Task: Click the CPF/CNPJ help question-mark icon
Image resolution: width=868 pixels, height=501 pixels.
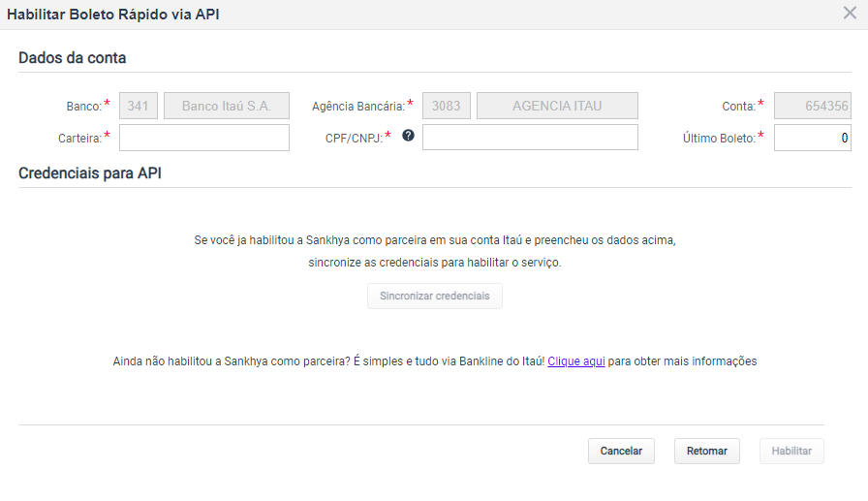Action: coord(408,136)
